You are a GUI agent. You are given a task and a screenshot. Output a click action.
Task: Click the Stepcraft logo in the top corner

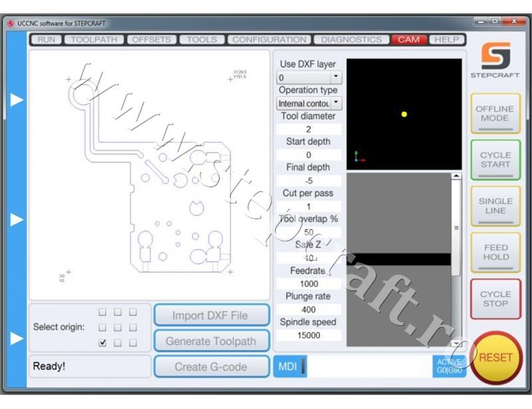tap(496, 57)
